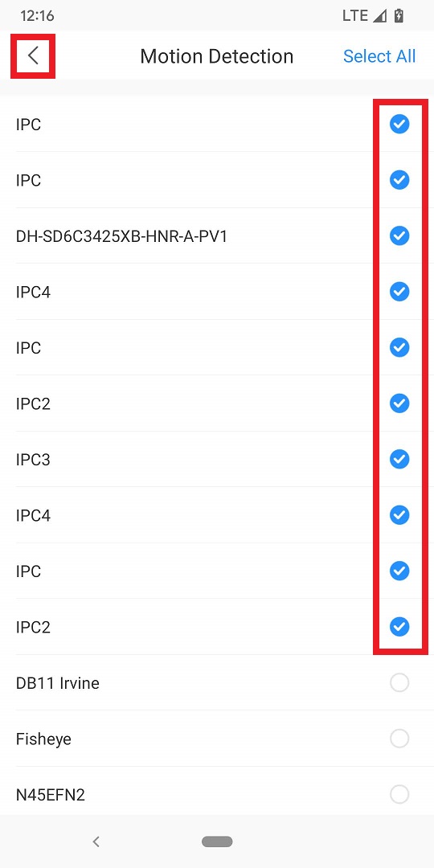Tap the home pill navigation button
Screen dimensions: 434x868
(x=217, y=841)
